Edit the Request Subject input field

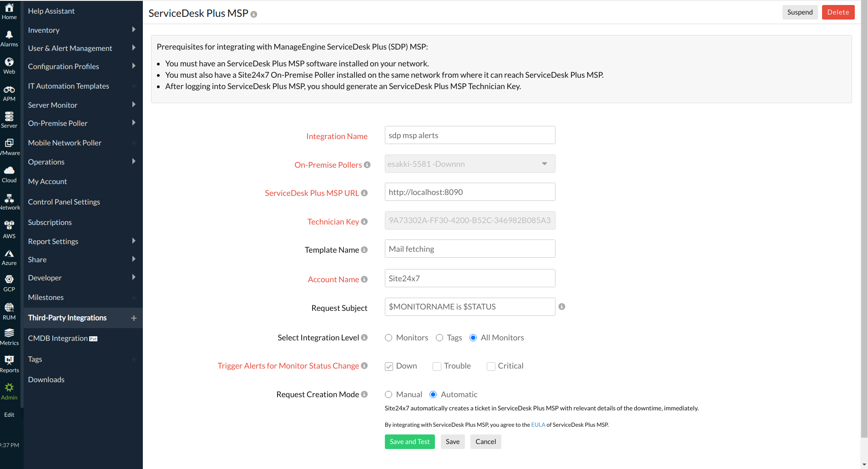[469, 307]
